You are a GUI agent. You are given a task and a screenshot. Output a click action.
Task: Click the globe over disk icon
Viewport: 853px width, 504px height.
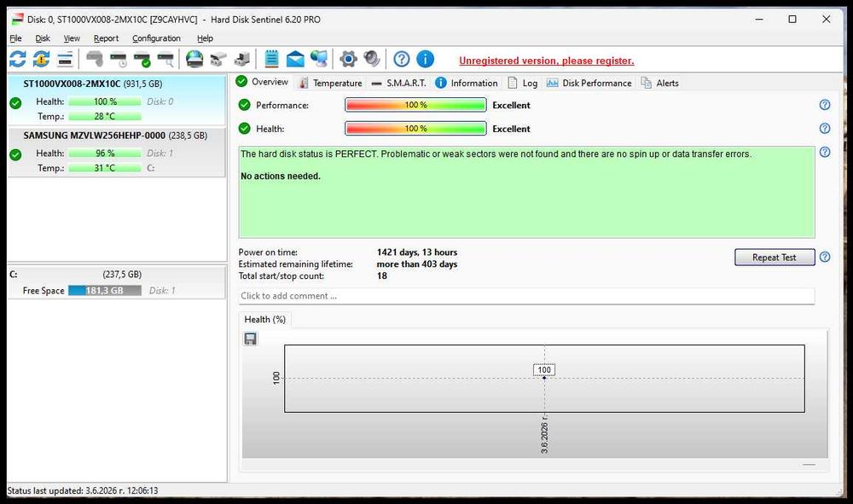coord(194,59)
